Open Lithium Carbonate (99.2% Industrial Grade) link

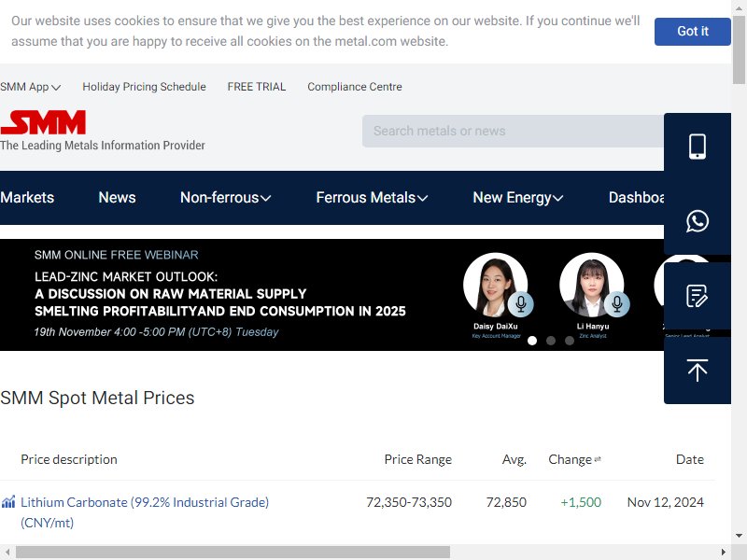[x=145, y=511]
